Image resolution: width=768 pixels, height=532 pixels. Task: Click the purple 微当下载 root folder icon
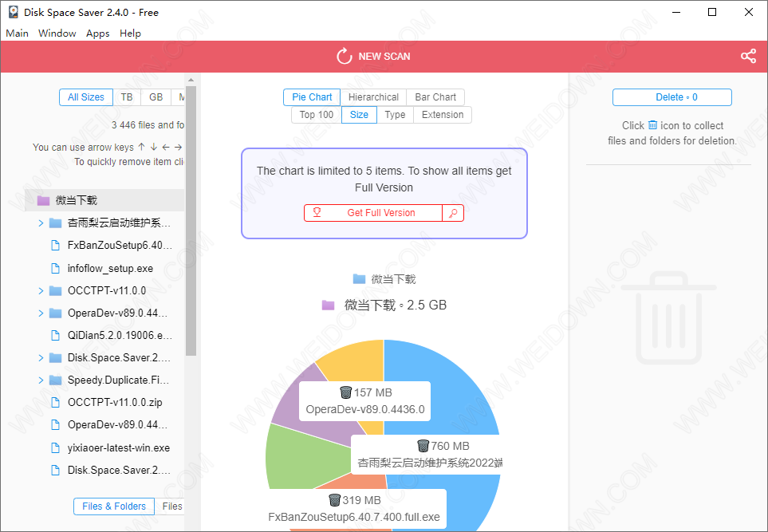(x=43, y=200)
